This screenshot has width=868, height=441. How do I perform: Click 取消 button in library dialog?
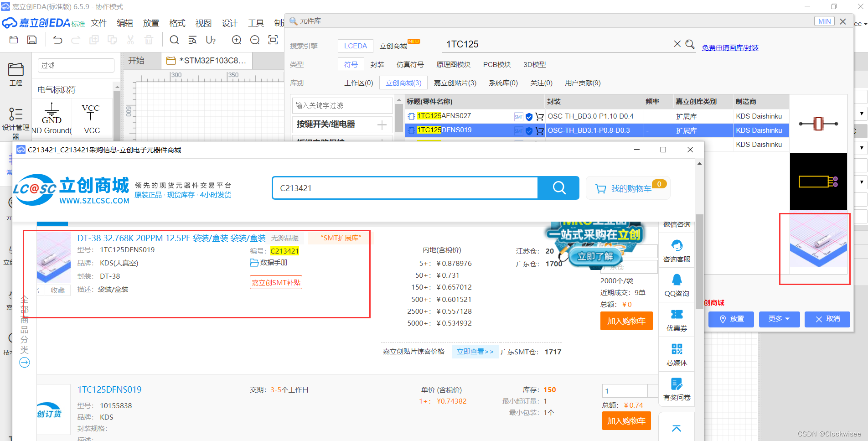pos(827,319)
